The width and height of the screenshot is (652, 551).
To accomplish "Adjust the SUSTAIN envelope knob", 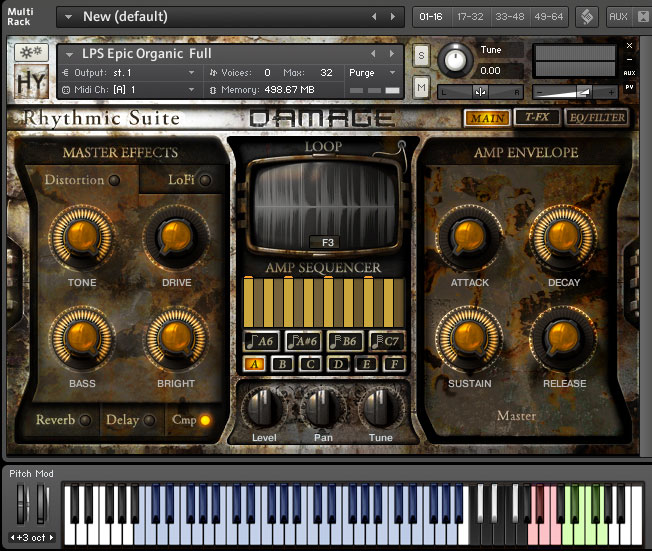I will point(469,339).
